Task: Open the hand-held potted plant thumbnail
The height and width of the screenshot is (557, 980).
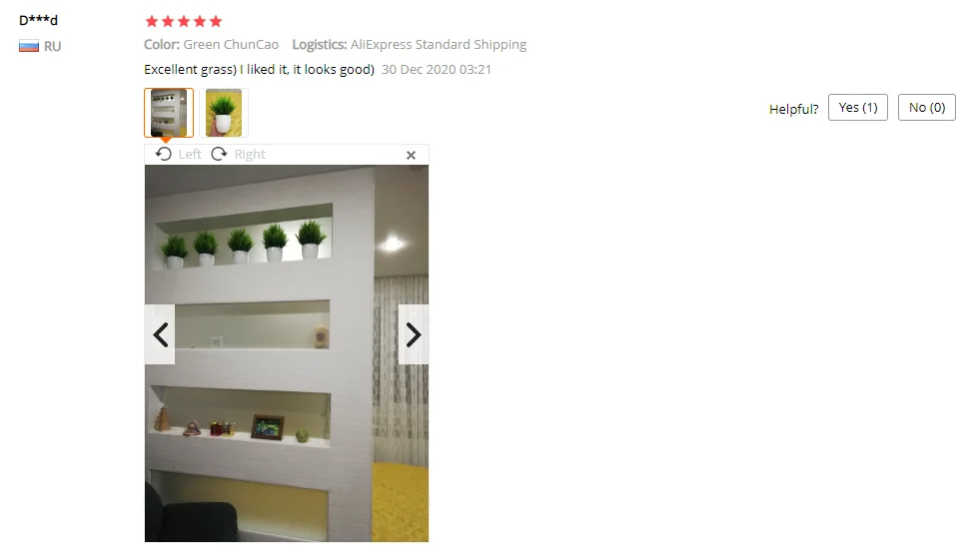Action: pyautogui.click(x=224, y=113)
